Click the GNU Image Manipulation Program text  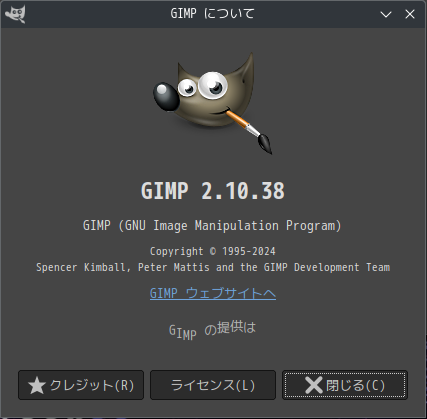click(x=212, y=226)
